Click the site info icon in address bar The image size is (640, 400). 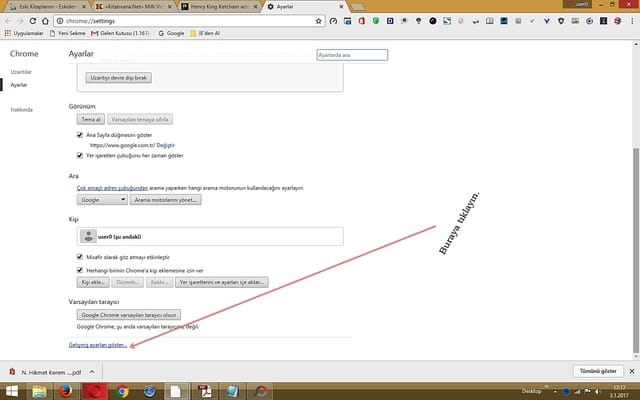click(60, 21)
